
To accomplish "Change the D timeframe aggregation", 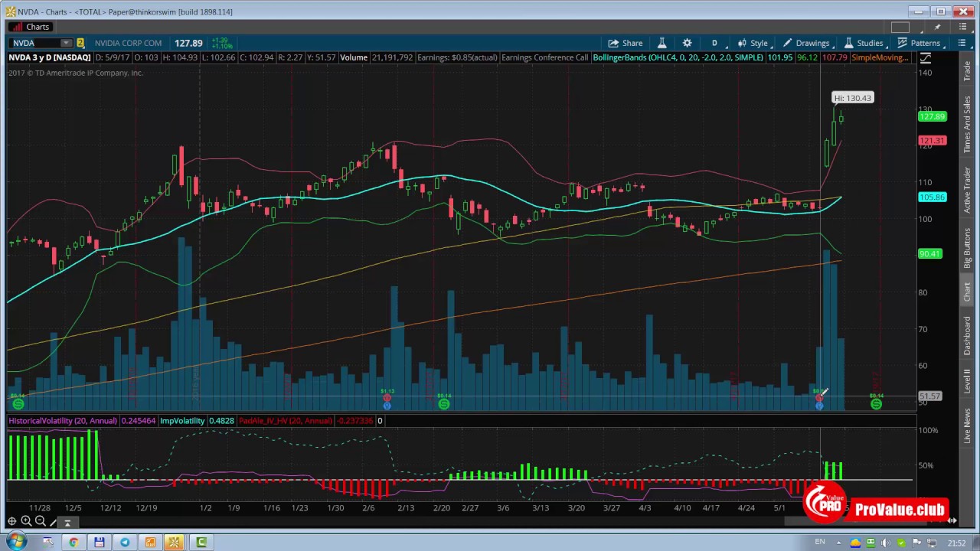I will pyautogui.click(x=714, y=43).
